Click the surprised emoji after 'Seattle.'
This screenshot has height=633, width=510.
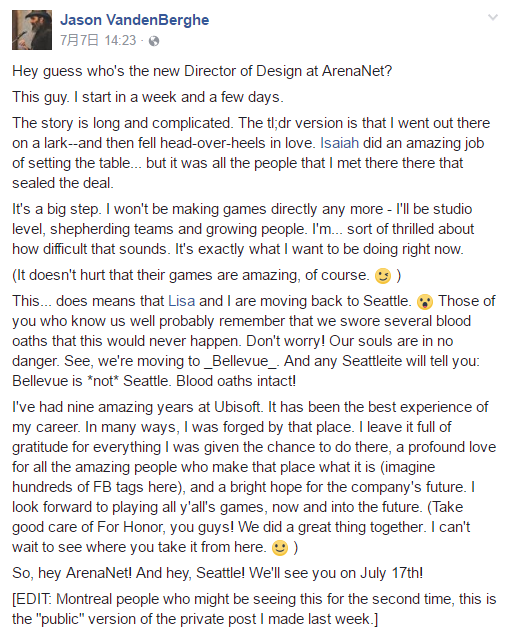point(425,302)
